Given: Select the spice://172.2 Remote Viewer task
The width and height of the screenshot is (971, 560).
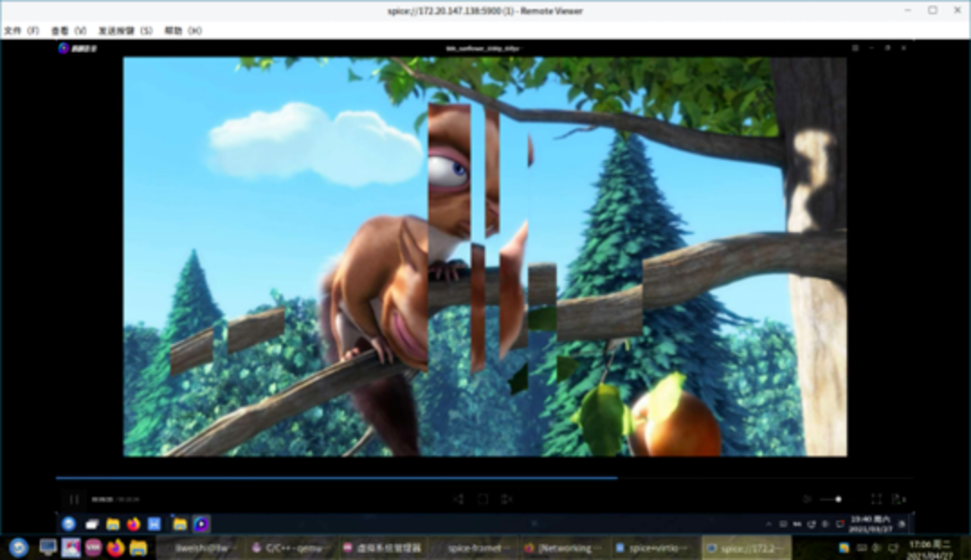Looking at the screenshot, I should click(746, 547).
